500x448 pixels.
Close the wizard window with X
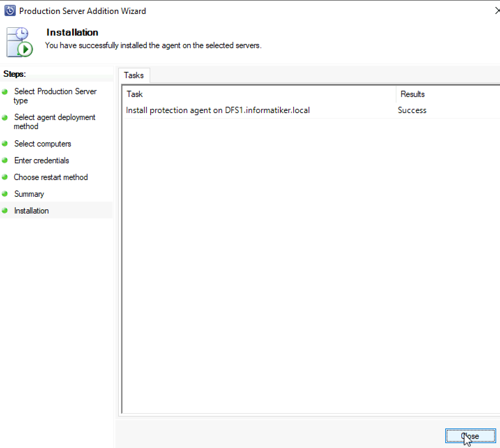tap(497, 11)
